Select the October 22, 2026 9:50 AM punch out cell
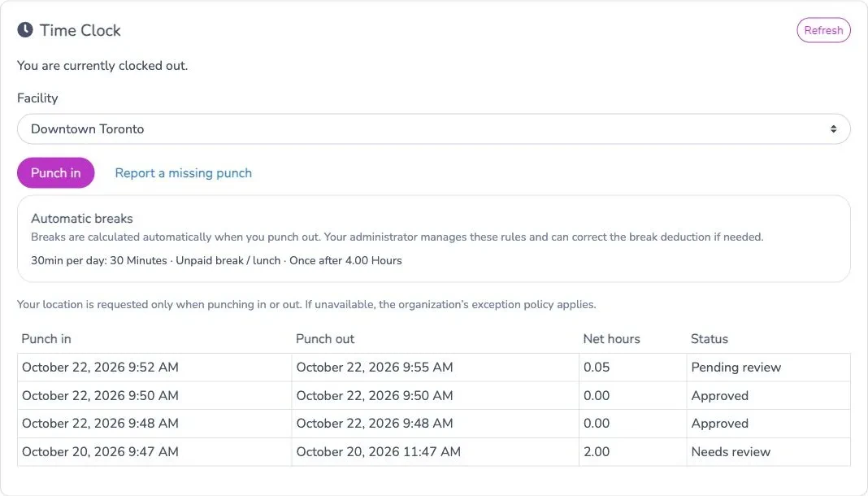The width and height of the screenshot is (868, 496). click(x=435, y=396)
